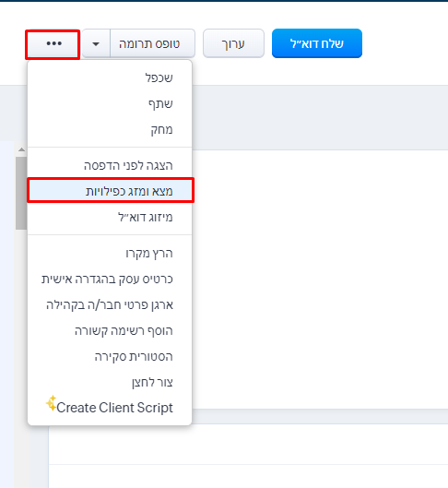448x488 pixels.
Task: Click the scrollbar up arrow
Action: click(x=21, y=149)
